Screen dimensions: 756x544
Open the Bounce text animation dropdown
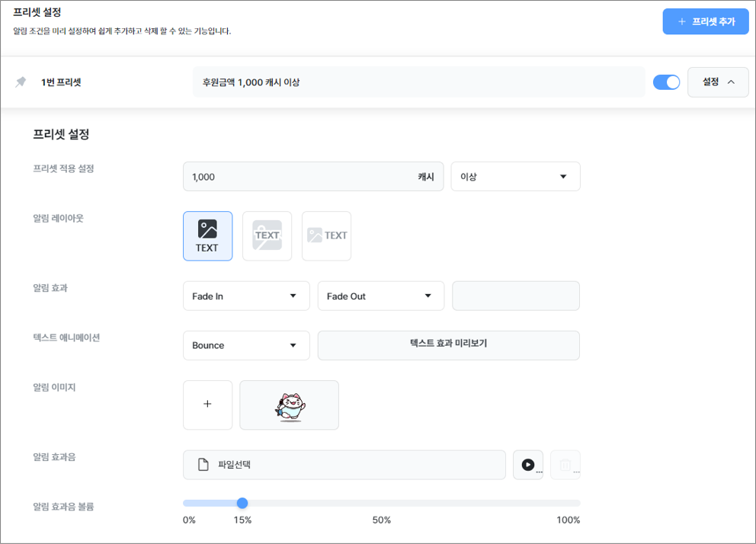pos(246,345)
